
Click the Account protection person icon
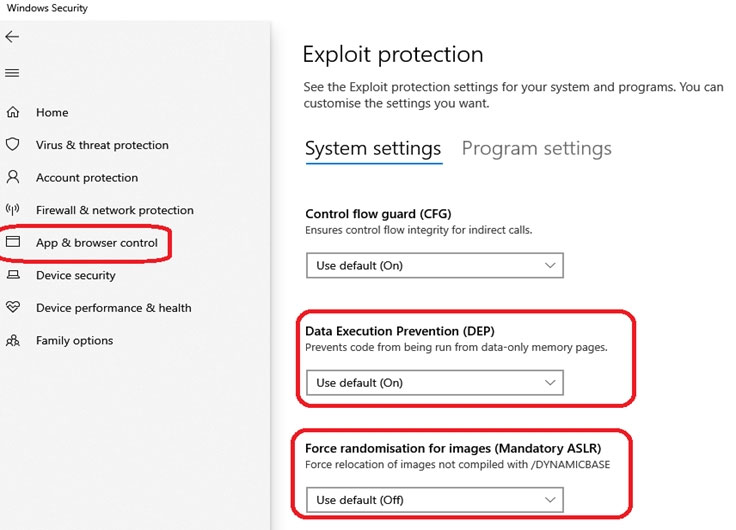point(13,177)
